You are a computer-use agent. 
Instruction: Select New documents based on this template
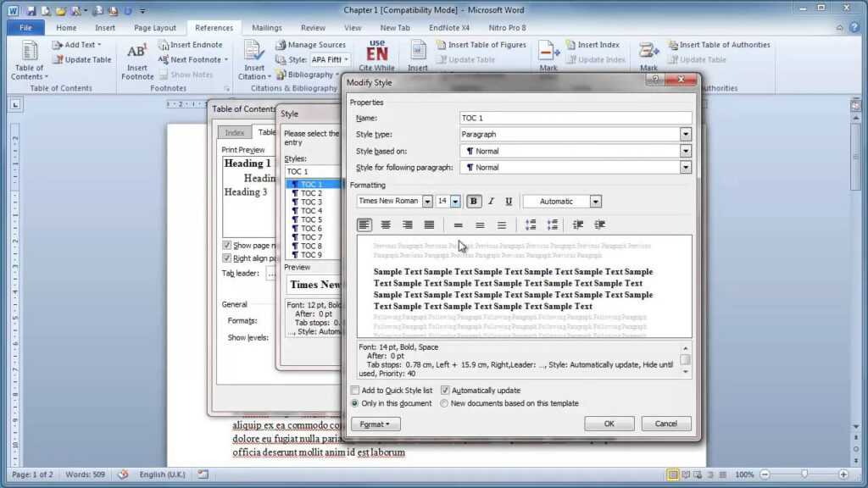(x=443, y=403)
